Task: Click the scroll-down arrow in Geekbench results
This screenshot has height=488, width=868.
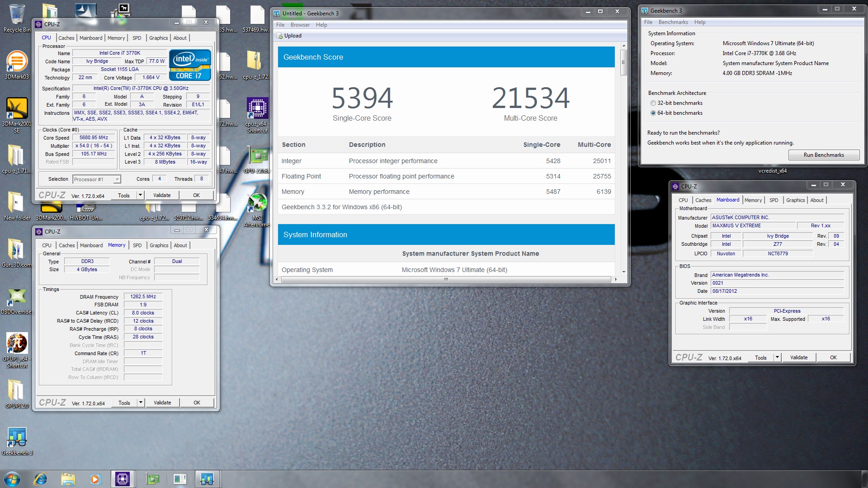Action: pos(624,272)
